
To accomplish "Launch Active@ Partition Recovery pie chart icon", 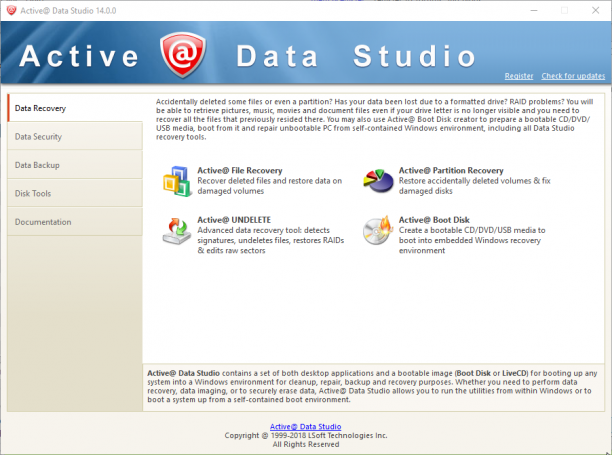I will tap(378, 181).
